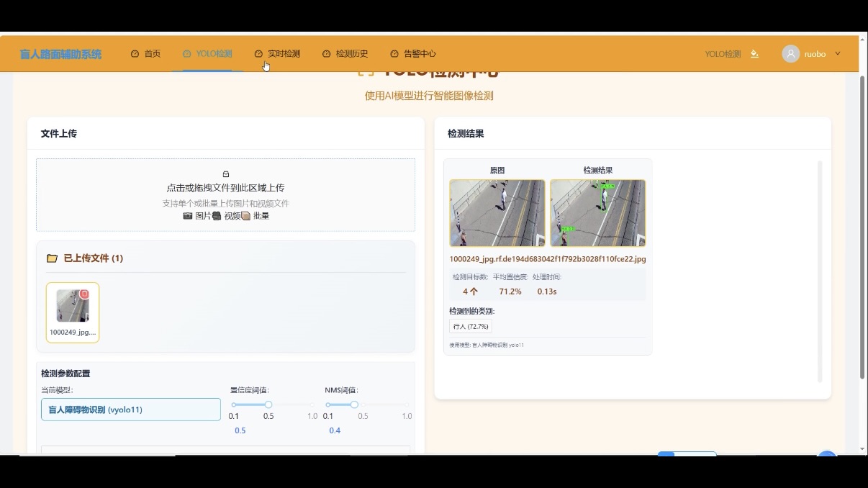Click the YOLO检测 tab gauge icon
The image size is (868, 488).
point(187,54)
